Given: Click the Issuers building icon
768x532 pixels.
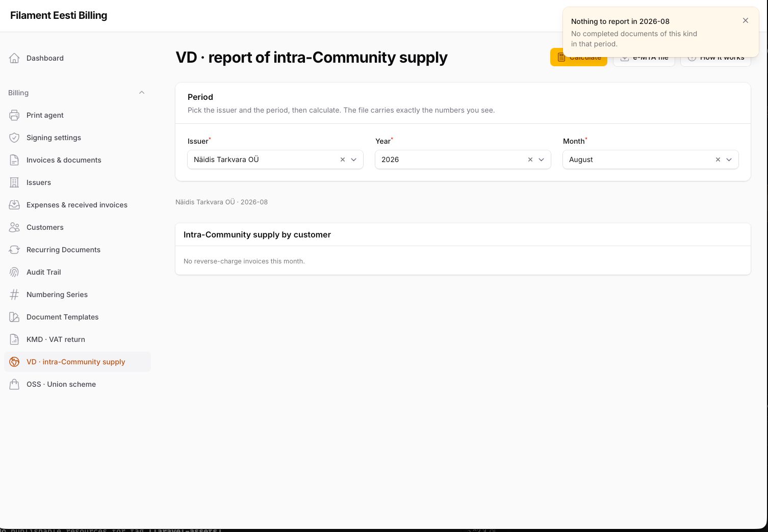Looking at the screenshot, I should coord(14,182).
